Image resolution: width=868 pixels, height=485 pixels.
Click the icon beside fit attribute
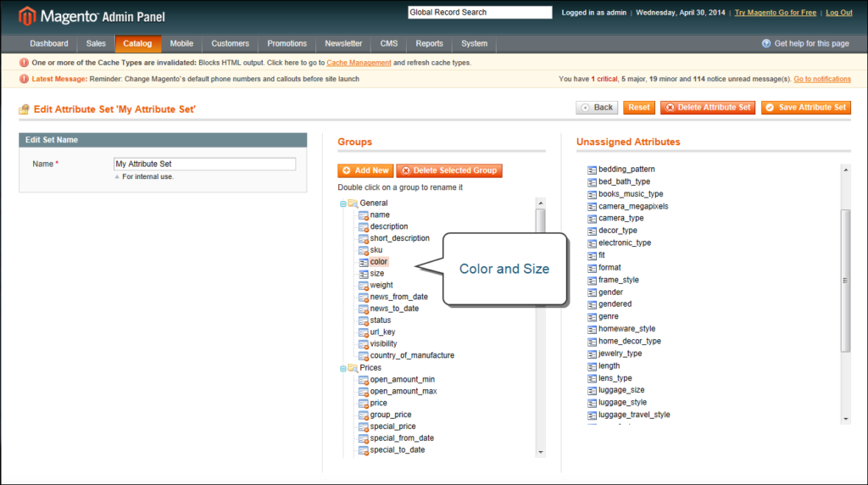[592, 255]
